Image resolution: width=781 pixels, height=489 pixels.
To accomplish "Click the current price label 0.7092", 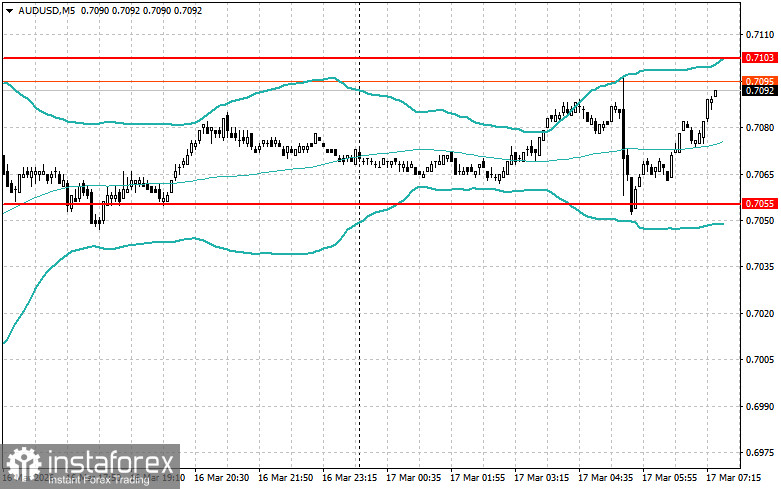I will [x=760, y=91].
